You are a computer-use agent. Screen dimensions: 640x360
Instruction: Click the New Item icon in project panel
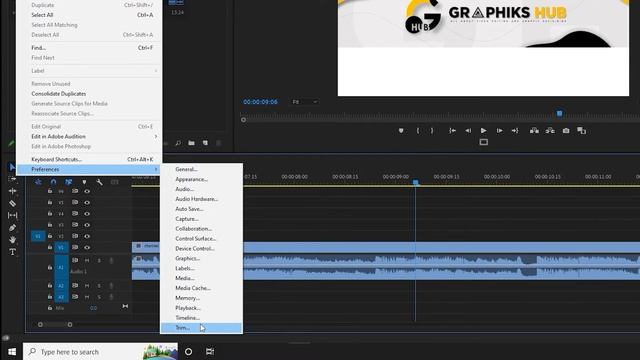tap(205, 143)
